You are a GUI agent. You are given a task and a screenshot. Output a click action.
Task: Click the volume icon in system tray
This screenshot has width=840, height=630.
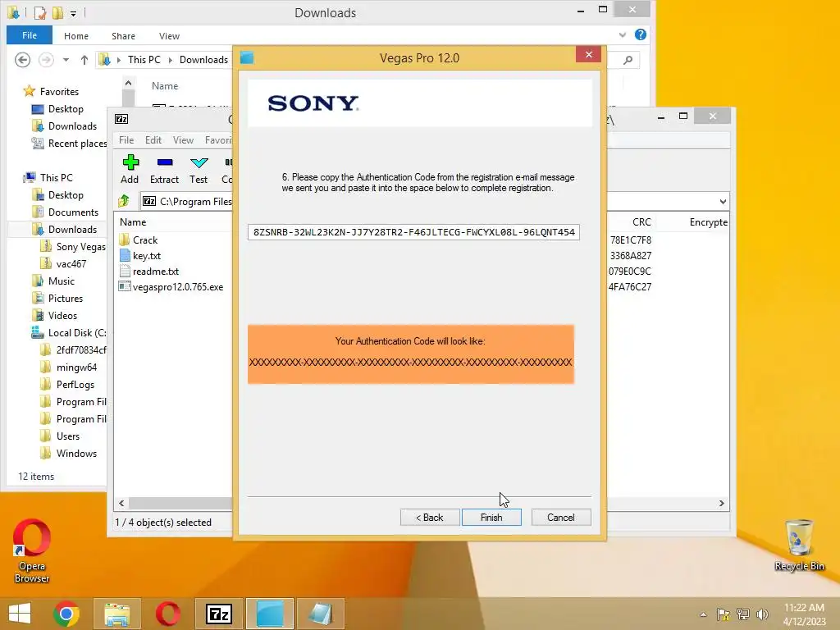(762, 614)
